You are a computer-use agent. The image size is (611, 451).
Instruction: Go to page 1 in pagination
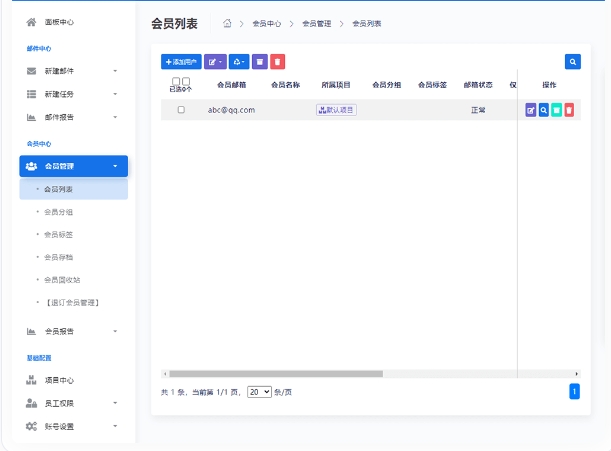(x=574, y=392)
